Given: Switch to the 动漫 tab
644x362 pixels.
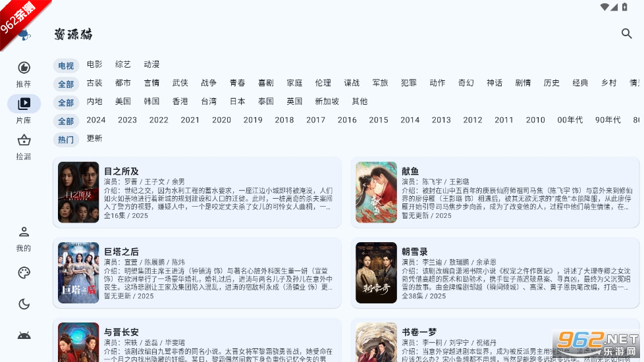Looking at the screenshot, I should coord(151,65).
